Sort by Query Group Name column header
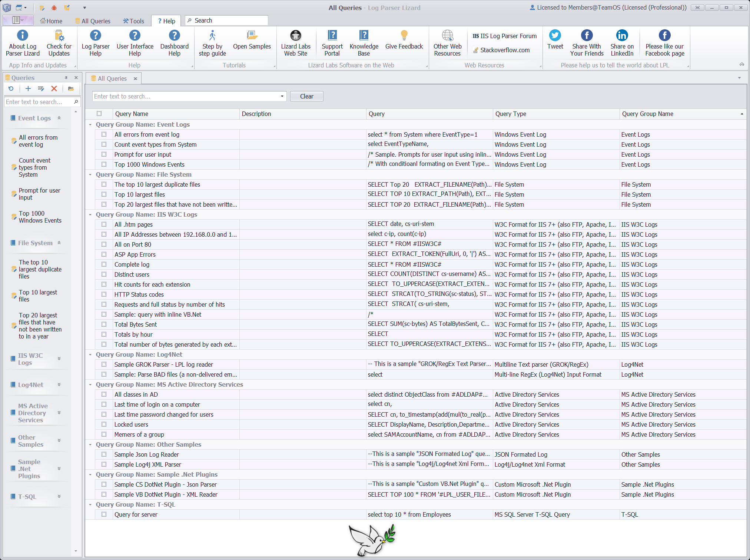 (683, 114)
